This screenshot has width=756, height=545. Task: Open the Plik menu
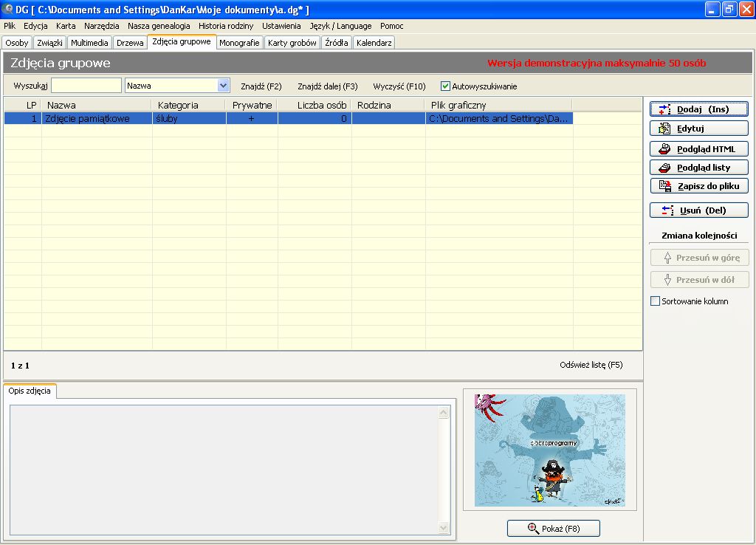pos(10,26)
